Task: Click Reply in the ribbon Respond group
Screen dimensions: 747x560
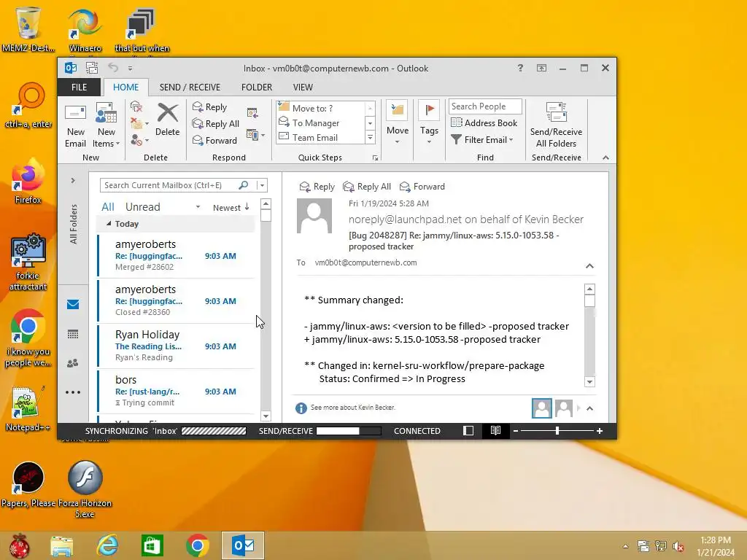Action: 209,107
